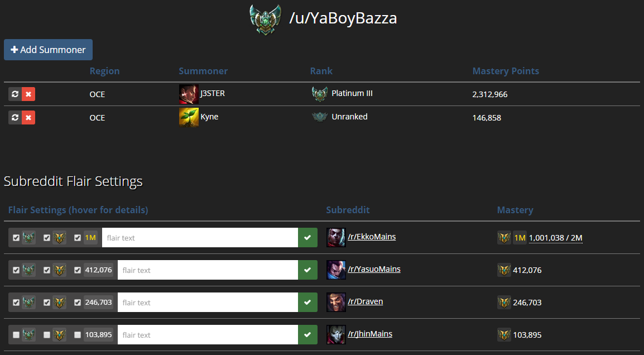
Task: Click the /u/YaBoyBazza username heading
Action: tap(343, 18)
